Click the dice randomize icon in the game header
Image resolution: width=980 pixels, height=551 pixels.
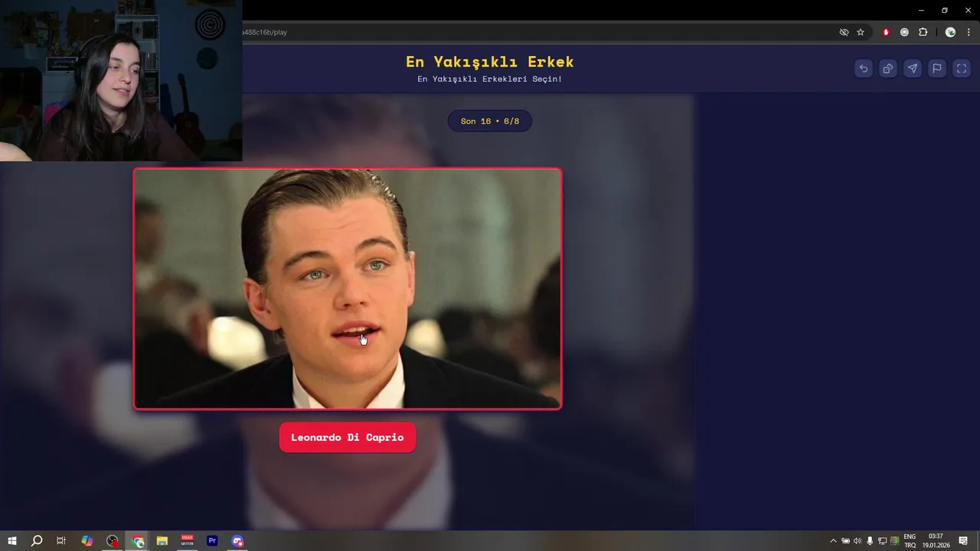click(x=887, y=69)
